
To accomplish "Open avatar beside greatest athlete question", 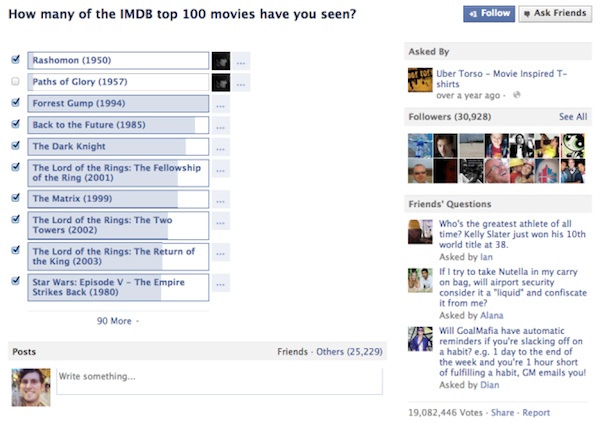I will click(x=420, y=232).
